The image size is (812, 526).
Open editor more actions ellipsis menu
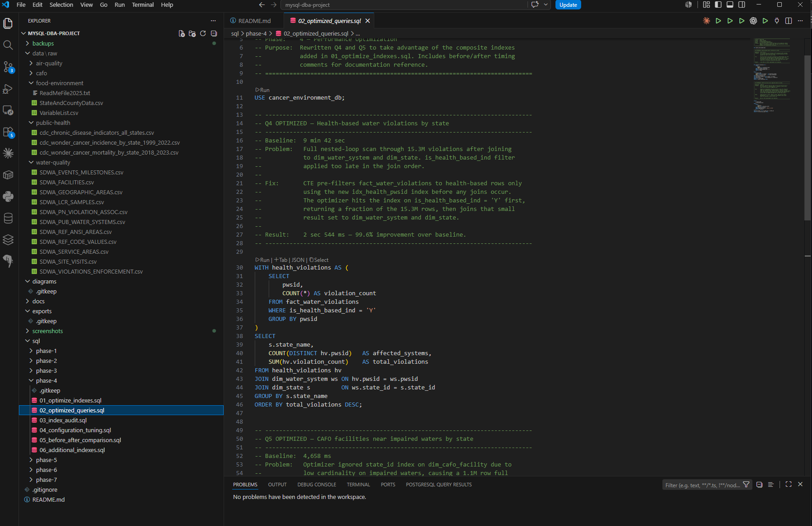800,21
